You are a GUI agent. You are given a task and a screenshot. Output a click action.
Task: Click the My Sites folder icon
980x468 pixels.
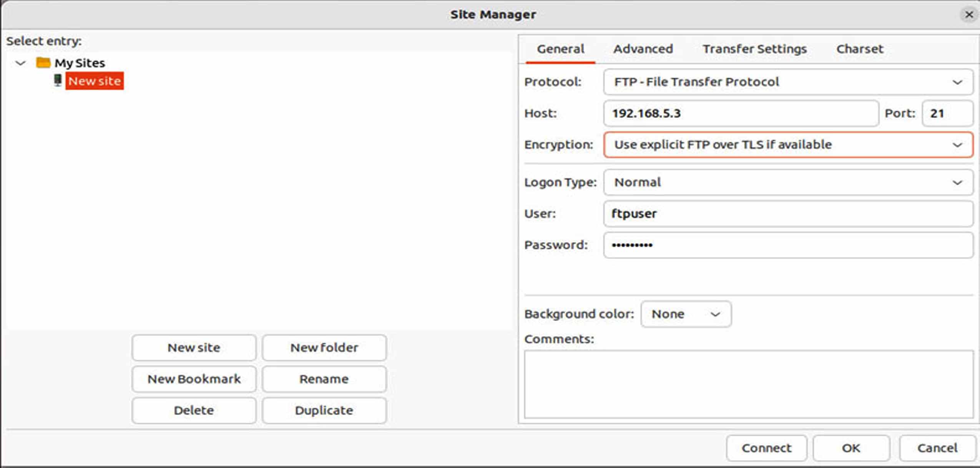(43, 62)
